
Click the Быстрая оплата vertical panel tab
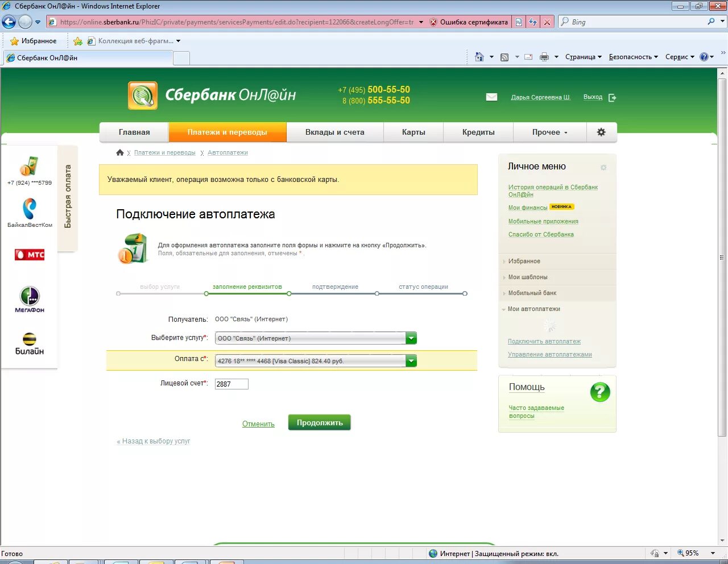tap(68, 197)
